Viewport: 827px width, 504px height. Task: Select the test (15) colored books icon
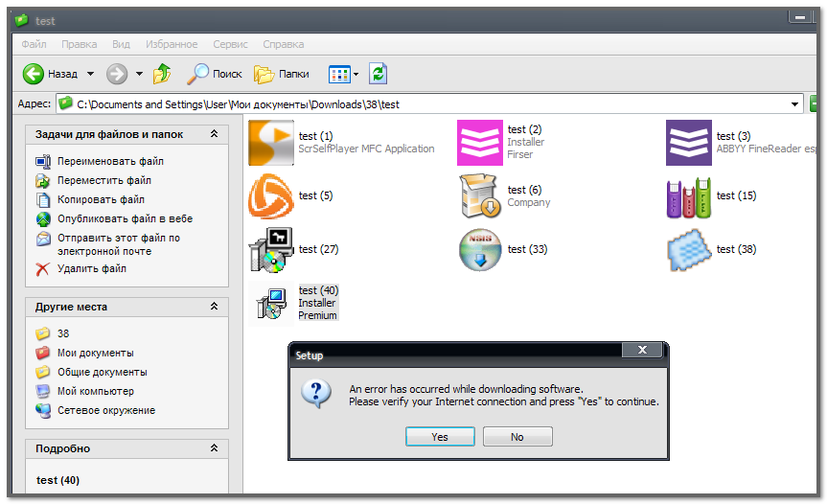click(x=689, y=196)
